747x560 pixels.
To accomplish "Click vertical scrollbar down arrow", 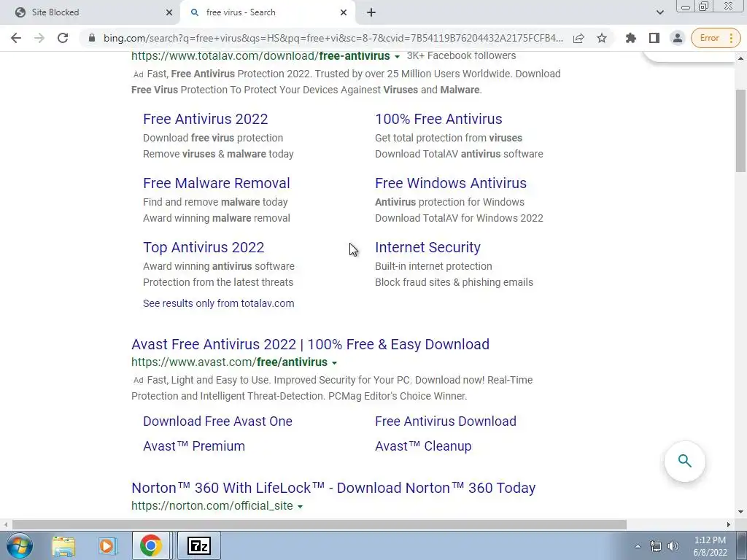I will [740, 512].
